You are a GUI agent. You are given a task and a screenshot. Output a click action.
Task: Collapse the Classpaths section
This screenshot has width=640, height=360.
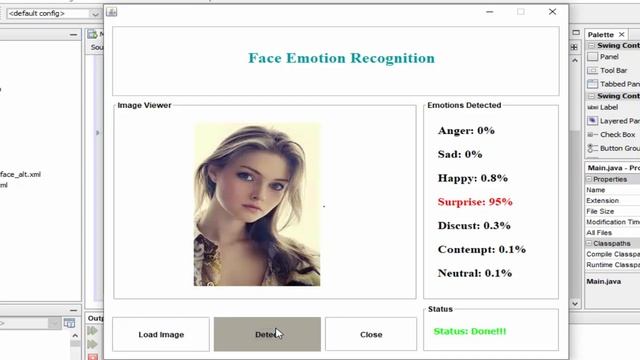tap(589, 243)
